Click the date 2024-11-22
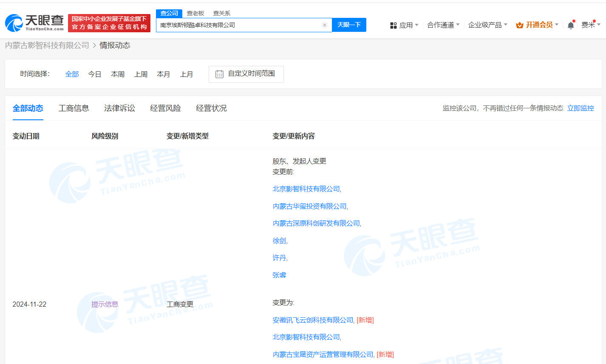Image resolution: width=606 pixels, height=364 pixels. tap(29, 304)
